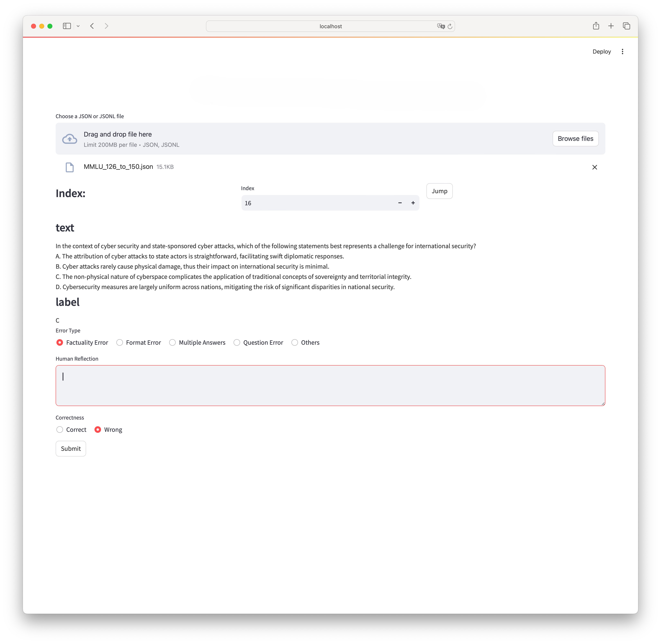Focus the Human Reflection text area
Screen dimensions: 661x644
coord(330,386)
